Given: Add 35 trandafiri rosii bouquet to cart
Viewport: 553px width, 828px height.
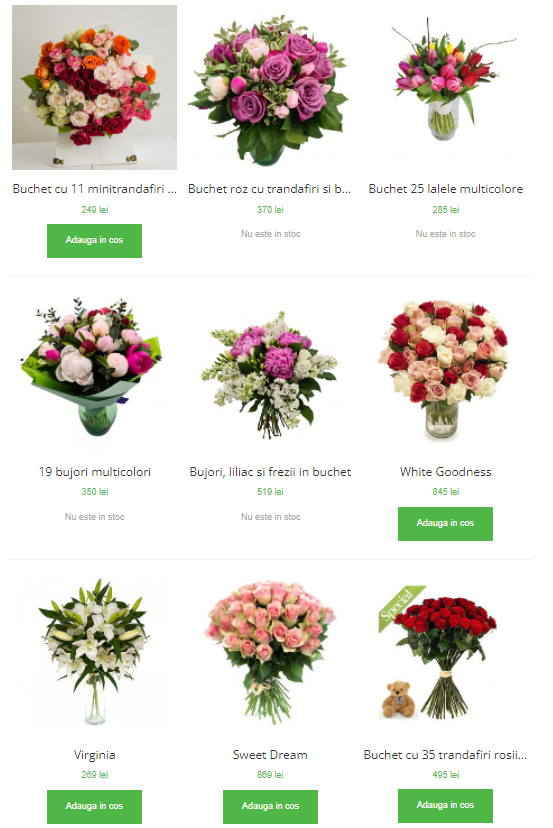Looking at the screenshot, I should pyautogui.click(x=445, y=806).
